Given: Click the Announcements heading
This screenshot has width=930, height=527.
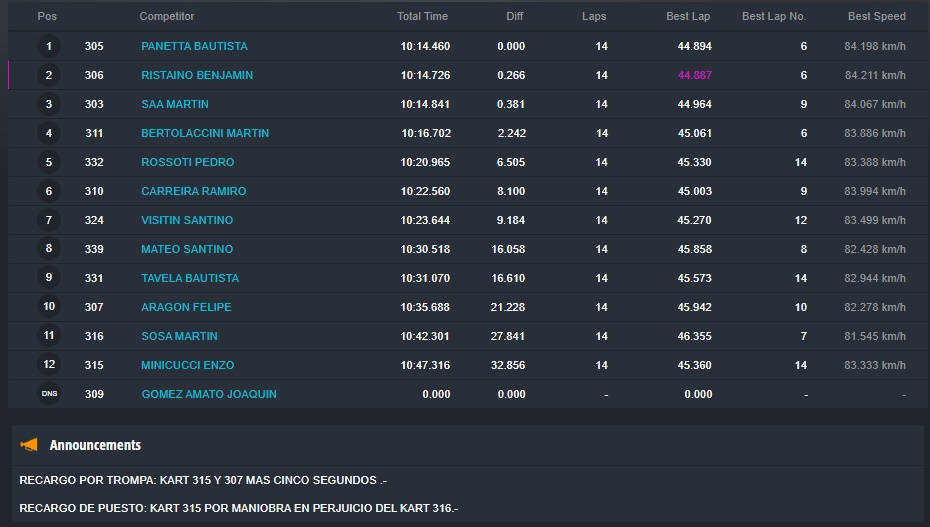Looking at the screenshot, I should coord(95,445).
